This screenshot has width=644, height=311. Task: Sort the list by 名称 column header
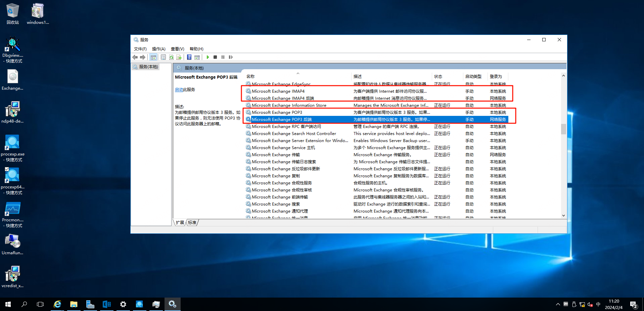coord(250,77)
